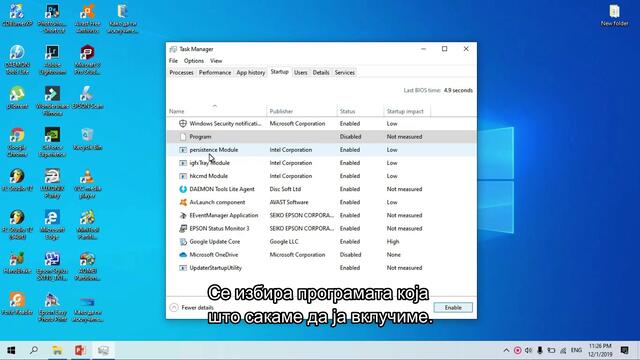This screenshot has height=360, width=640.
Task: Select the Avast Free Antivirus desktop icon
Action: (x=87, y=18)
